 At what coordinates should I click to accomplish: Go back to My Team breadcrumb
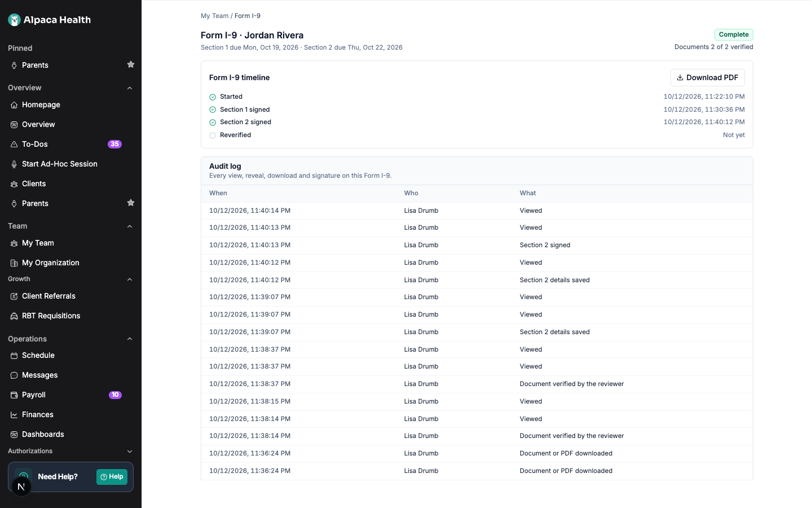point(215,16)
